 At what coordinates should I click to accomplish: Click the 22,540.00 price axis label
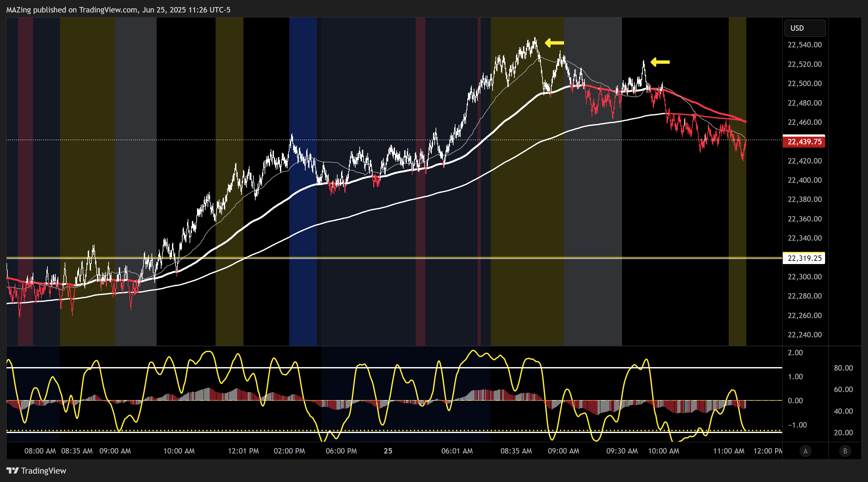[x=805, y=45]
